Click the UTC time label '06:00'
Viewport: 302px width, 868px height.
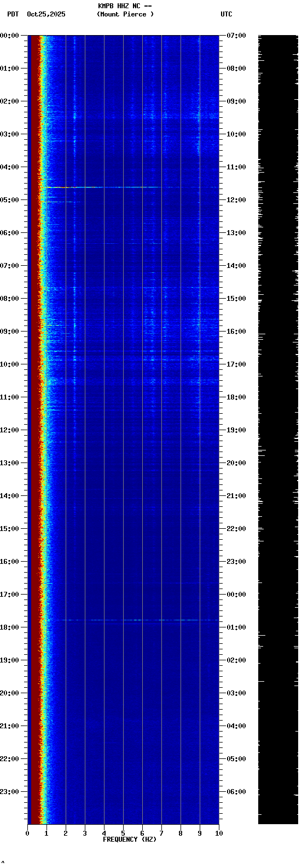tap(236, 792)
